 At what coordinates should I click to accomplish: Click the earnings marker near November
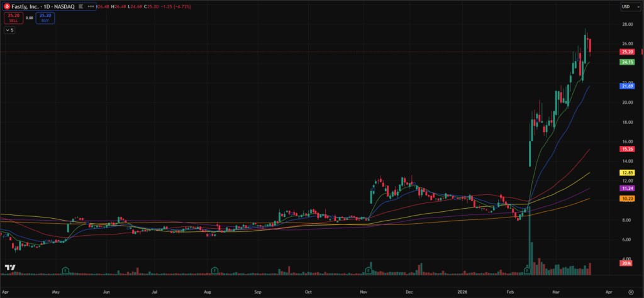coord(367,270)
